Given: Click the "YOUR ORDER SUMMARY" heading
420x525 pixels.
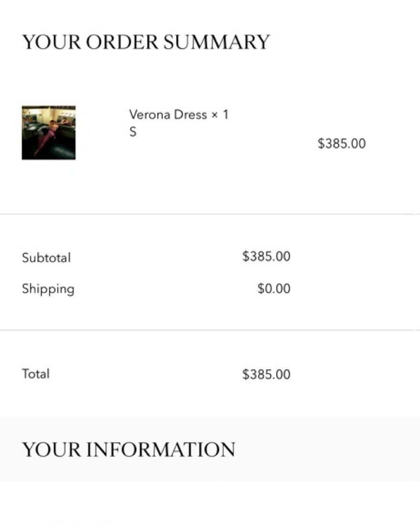Looking at the screenshot, I should coord(146,42).
